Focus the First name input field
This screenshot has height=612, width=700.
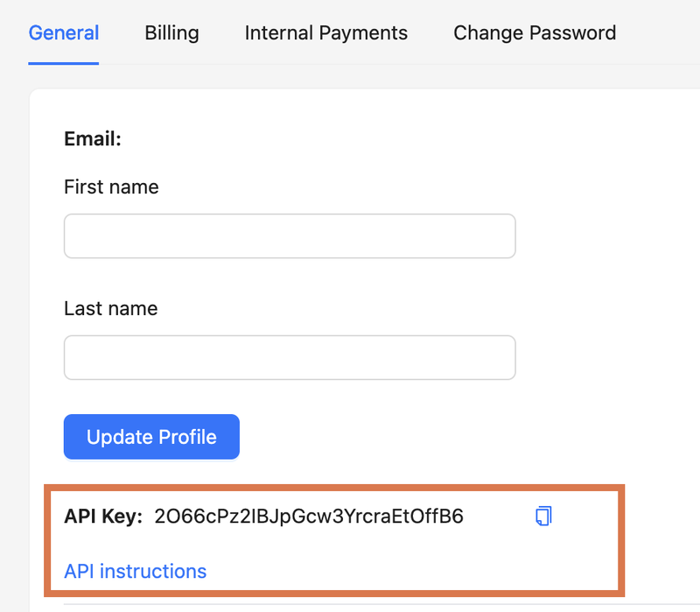(290, 236)
